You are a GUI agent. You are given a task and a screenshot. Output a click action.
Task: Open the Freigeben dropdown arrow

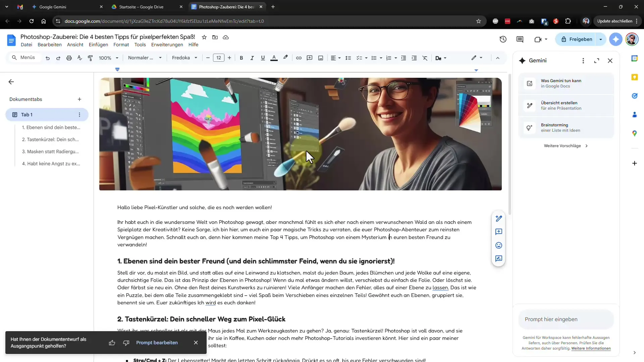(601, 39)
